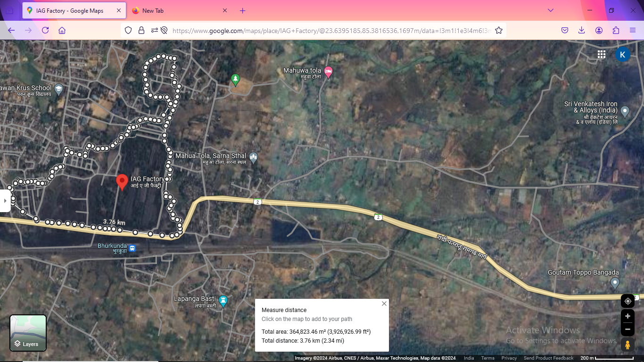This screenshot has width=644, height=362.
Task: Open the Terms link
Action: tap(488, 358)
